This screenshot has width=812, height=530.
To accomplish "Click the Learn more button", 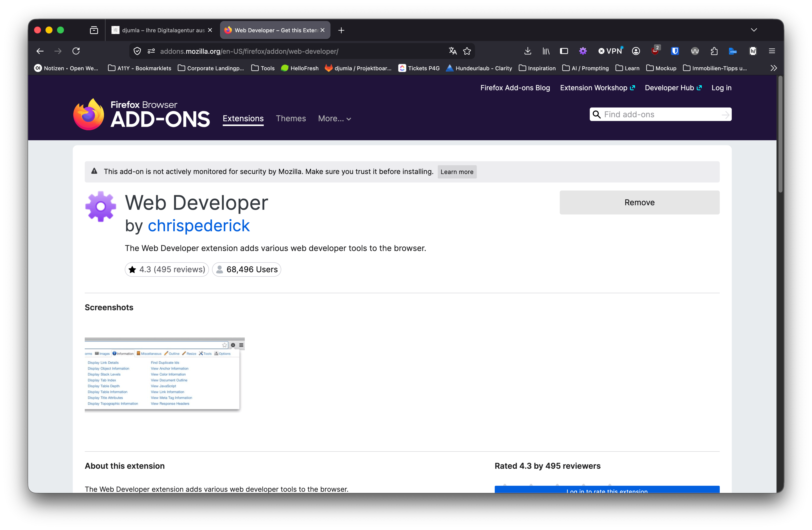I will tap(457, 172).
